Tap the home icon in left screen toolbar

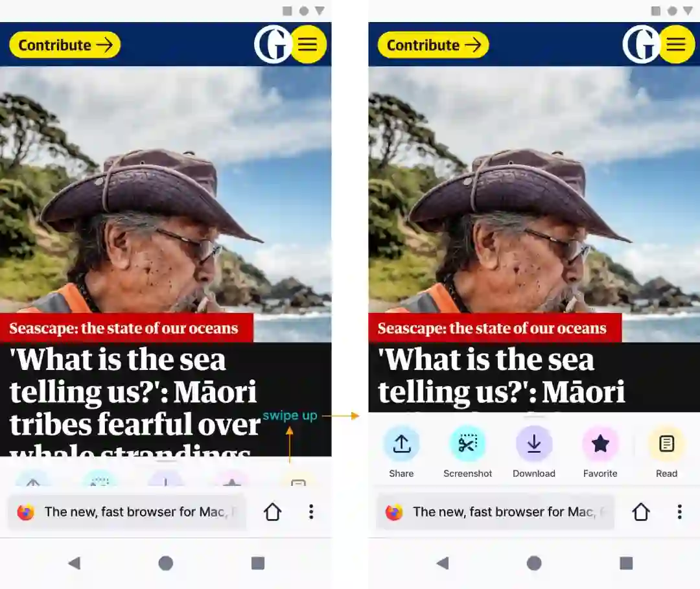tap(272, 512)
